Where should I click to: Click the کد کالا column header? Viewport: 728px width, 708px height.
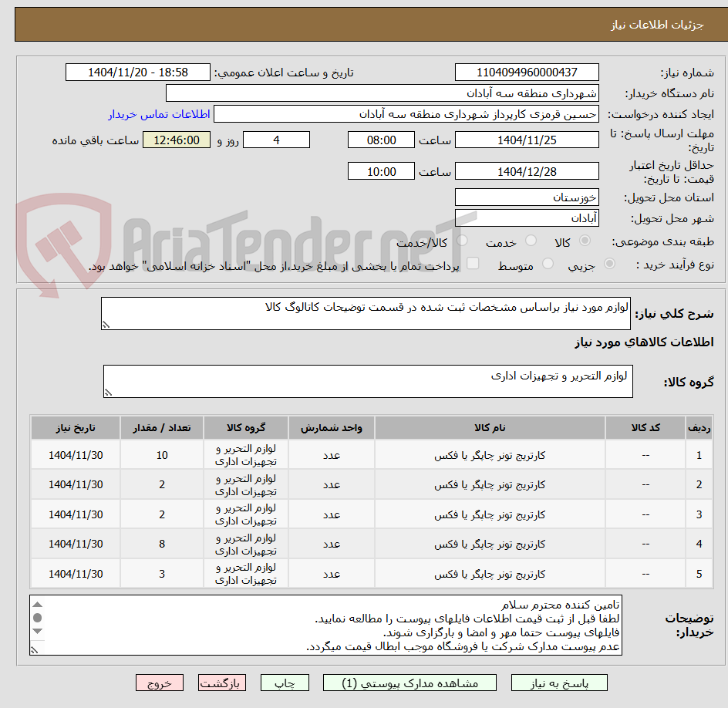pyautogui.click(x=645, y=427)
